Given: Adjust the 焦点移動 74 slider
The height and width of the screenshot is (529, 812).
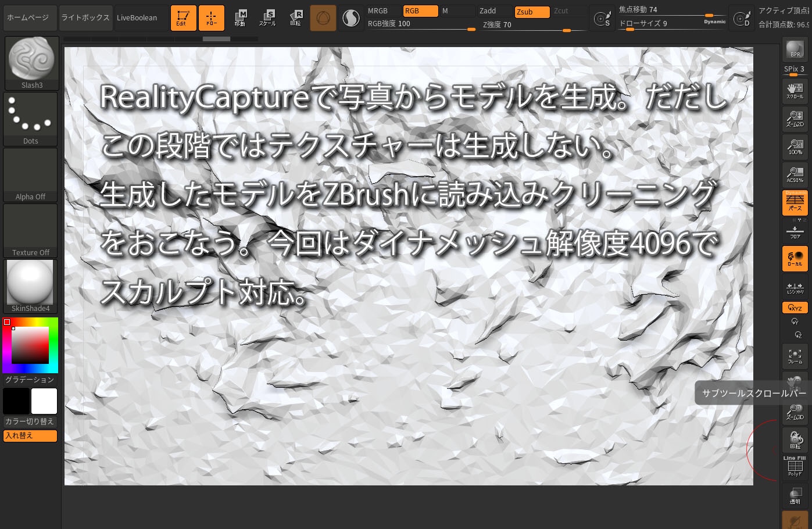Looking at the screenshot, I should [672, 10].
